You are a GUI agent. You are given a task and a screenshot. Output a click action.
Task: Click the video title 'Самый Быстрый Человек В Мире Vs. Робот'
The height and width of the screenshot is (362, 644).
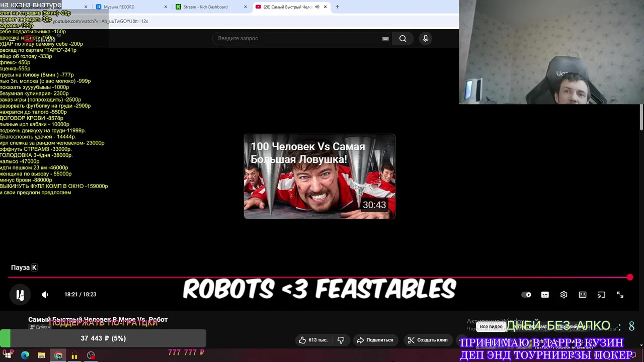[x=98, y=319]
